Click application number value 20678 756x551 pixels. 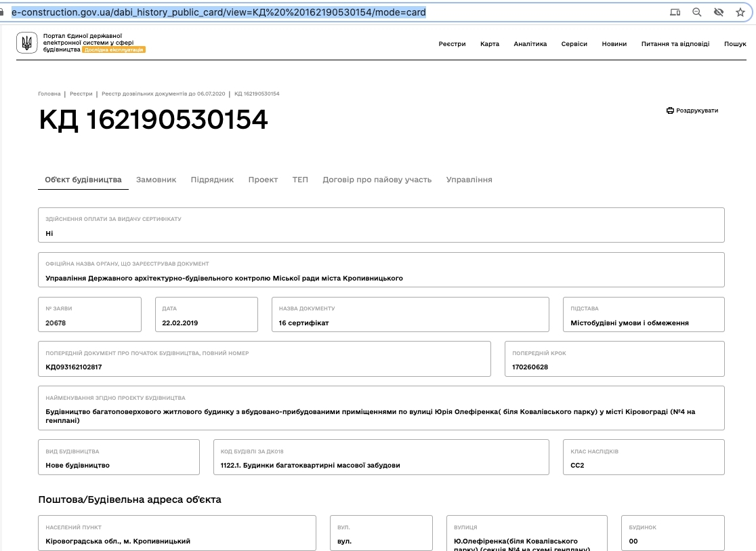tap(56, 323)
